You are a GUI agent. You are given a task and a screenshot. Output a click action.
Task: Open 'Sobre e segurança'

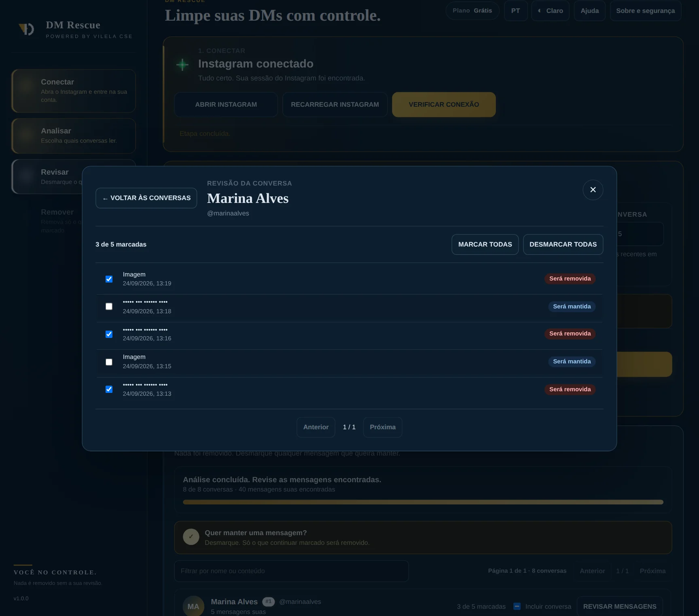tap(645, 11)
